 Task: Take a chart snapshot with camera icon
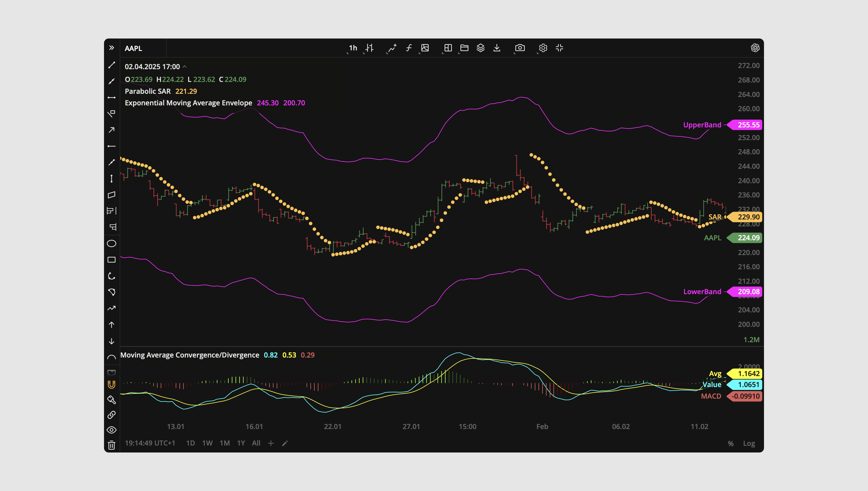520,48
